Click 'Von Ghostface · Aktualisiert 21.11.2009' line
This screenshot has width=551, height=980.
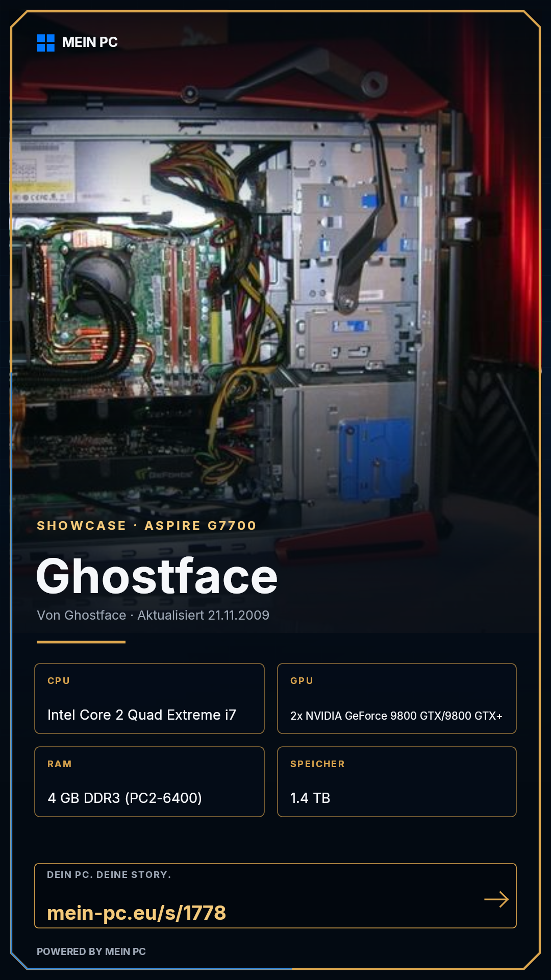153,615
